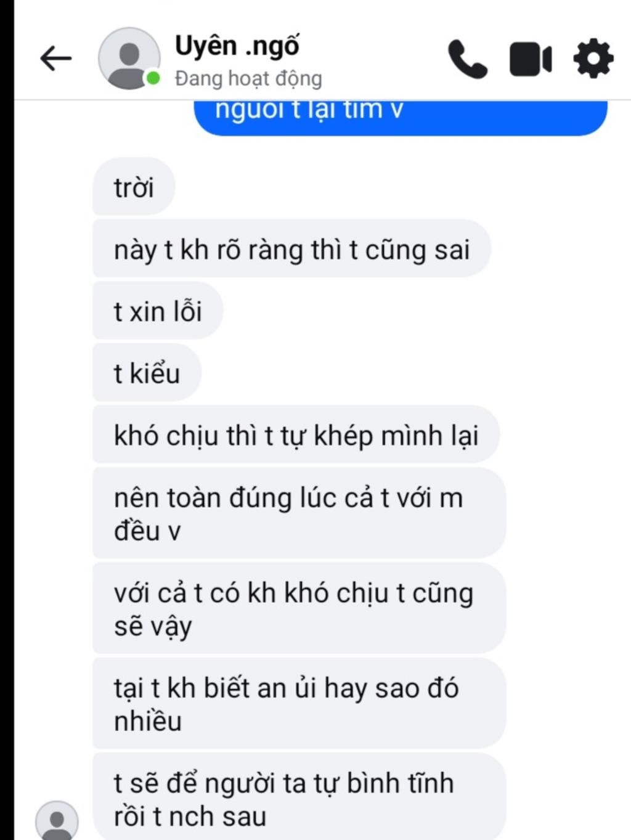Screen dimensions: 631x840
Task: Open contact name Uyên .ngố
Action: click(x=237, y=46)
